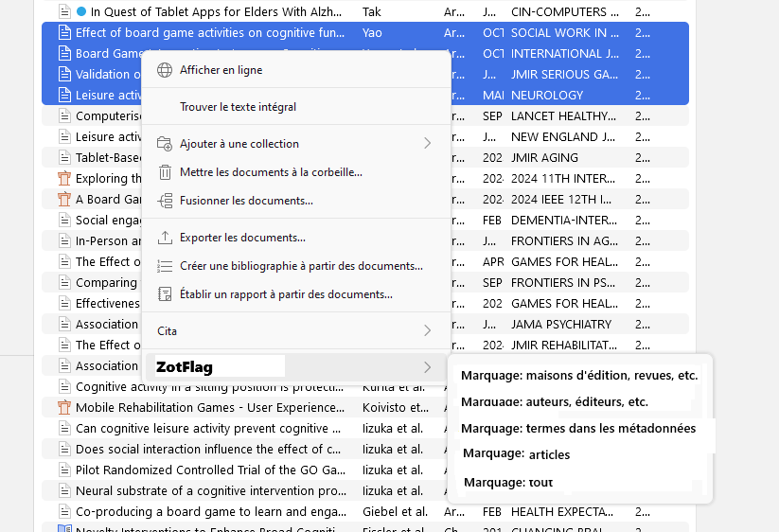Click the article icon beside In Quest of Tablet Apps

[64, 11]
